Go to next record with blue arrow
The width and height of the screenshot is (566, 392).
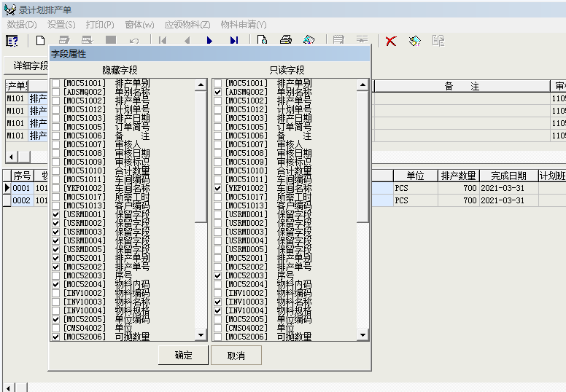[210, 41]
